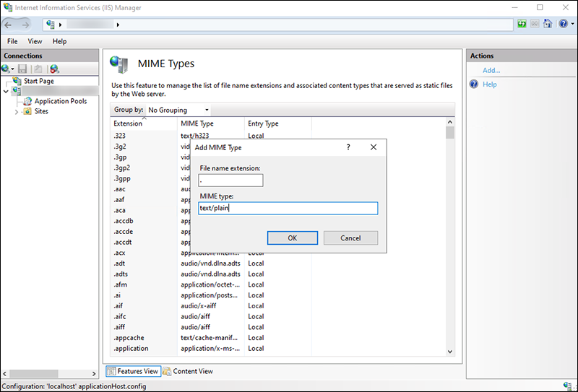
Task: Select Application Pools in the tree
Action: (61, 101)
